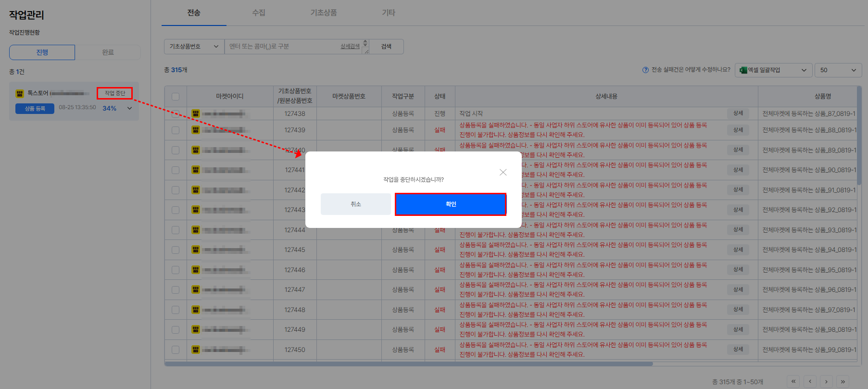The height and width of the screenshot is (389, 868).
Task: Go to the first page with « button
Action: (x=793, y=381)
